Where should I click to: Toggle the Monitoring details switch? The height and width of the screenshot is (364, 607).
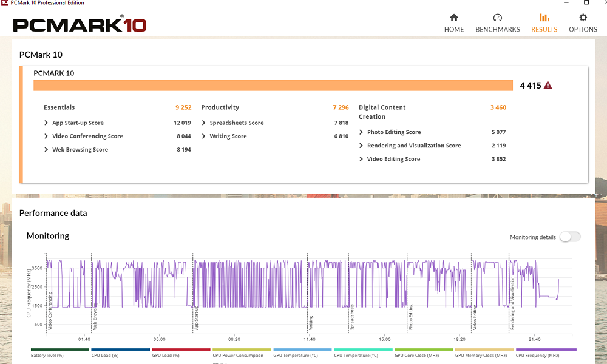tap(570, 237)
